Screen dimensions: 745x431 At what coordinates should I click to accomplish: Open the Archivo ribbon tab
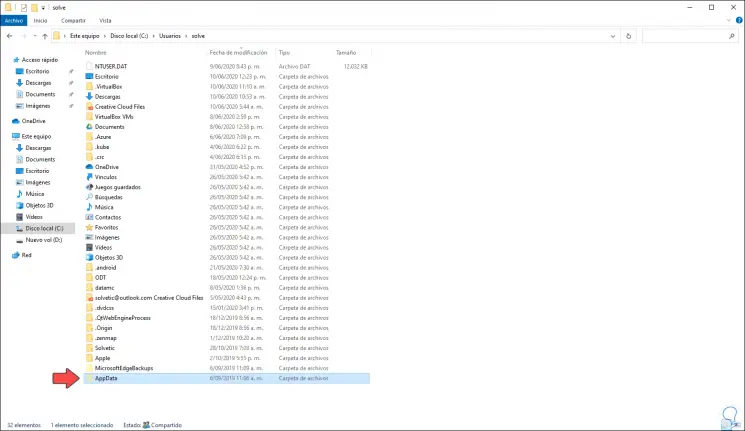(x=14, y=20)
